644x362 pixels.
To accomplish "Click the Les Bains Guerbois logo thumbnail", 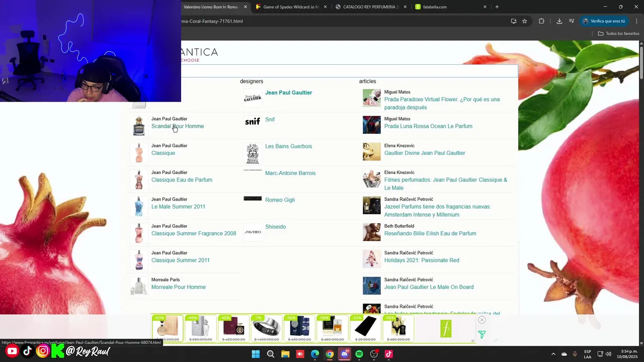I will pyautogui.click(x=253, y=153).
